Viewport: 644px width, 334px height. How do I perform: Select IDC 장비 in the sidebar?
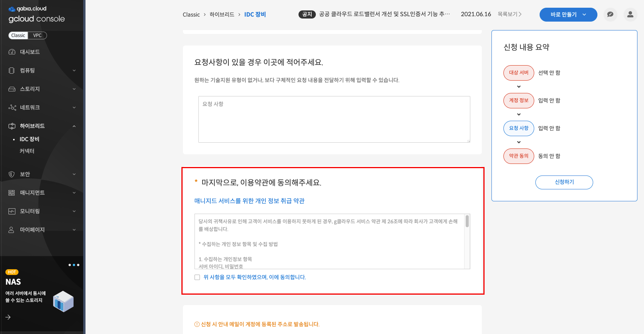pos(30,139)
